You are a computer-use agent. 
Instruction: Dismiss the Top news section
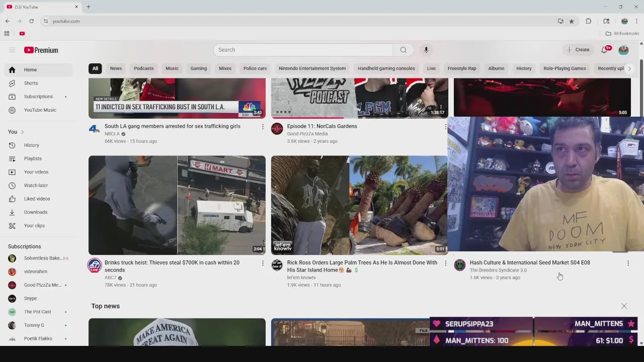(624, 306)
